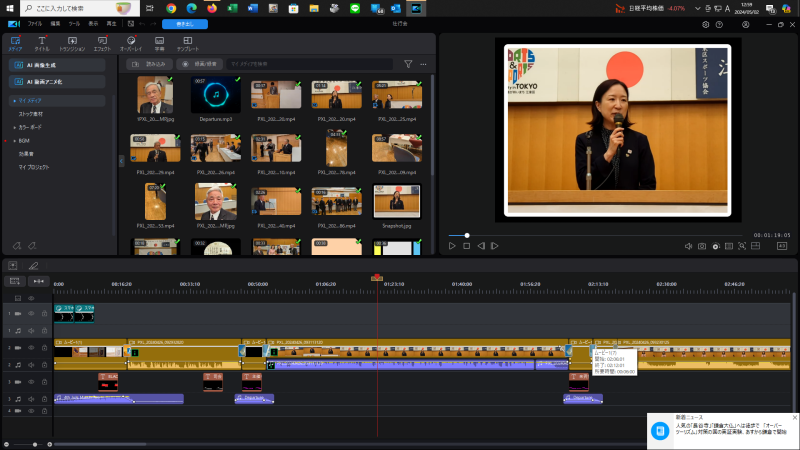Toggle visibility eye of video track 1
The image size is (800, 450).
[31, 314]
